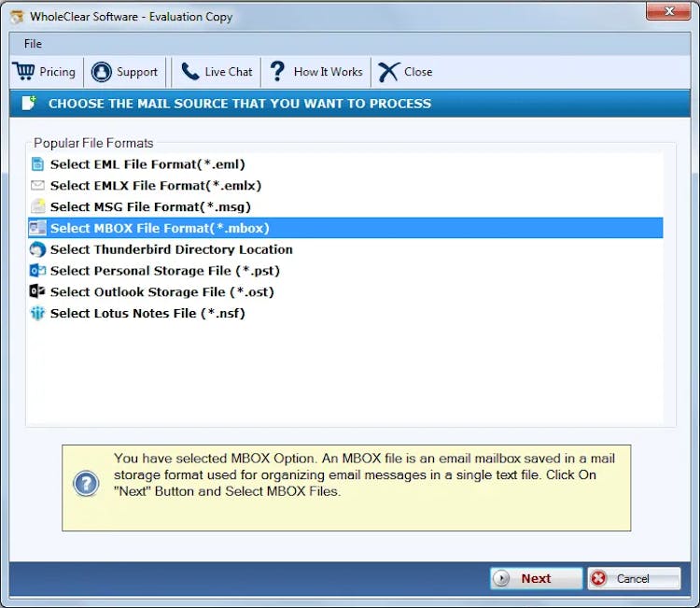700x608 pixels.
Task: Select Outlook Storage File (*.ost)
Action: [162, 292]
